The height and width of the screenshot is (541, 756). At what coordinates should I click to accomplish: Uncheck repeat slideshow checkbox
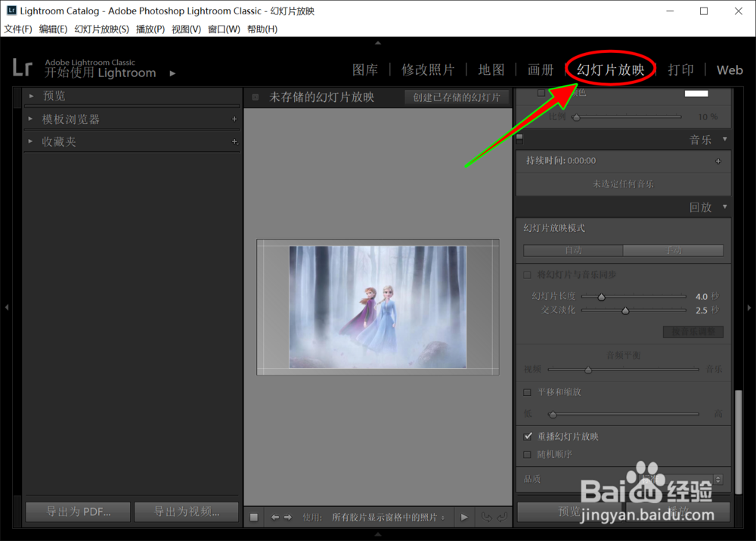(x=528, y=437)
